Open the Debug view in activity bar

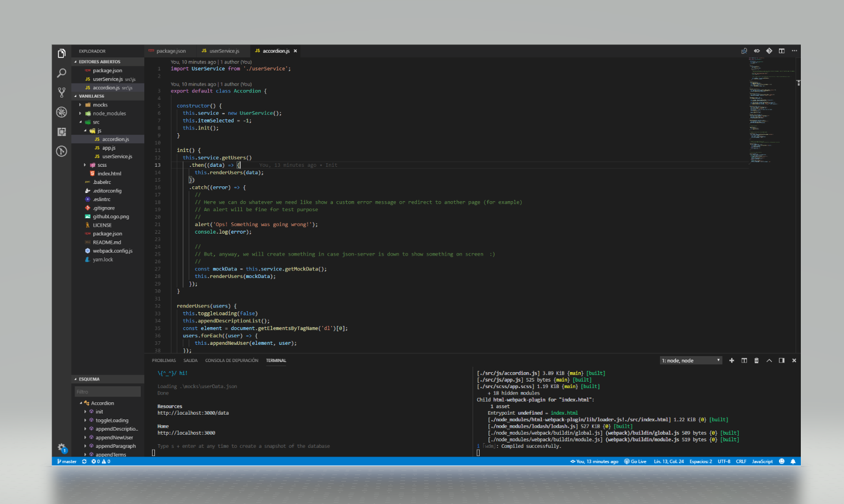click(x=62, y=112)
